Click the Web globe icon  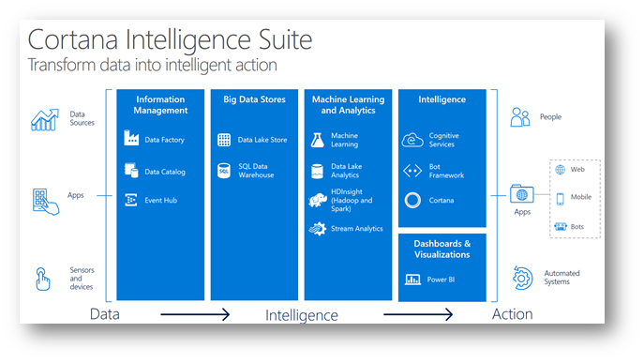560,170
